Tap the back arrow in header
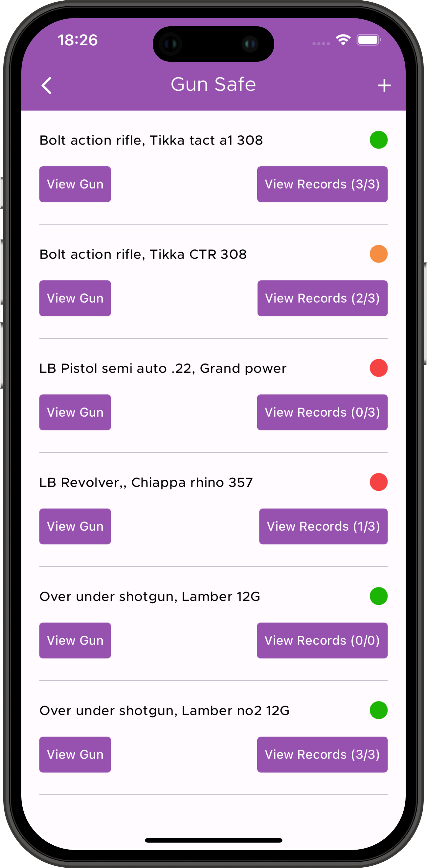The image size is (427, 868). pyautogui.click(x=46, y=85)
